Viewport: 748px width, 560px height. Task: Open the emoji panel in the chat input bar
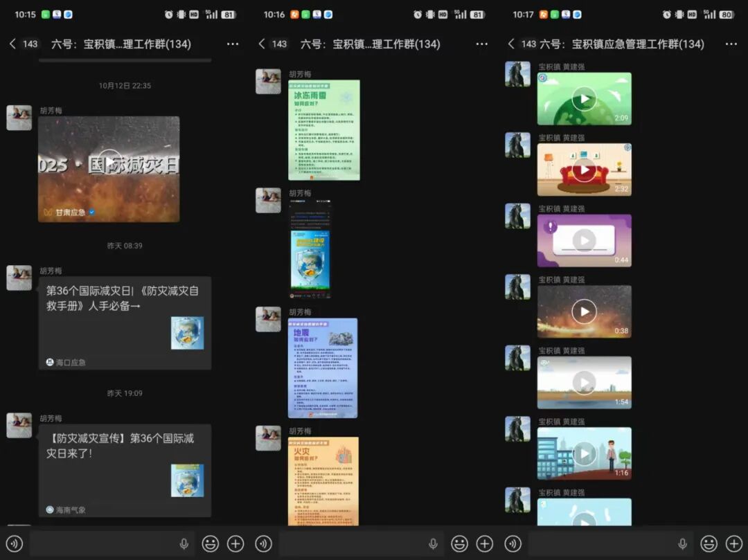tap(210, 543)
